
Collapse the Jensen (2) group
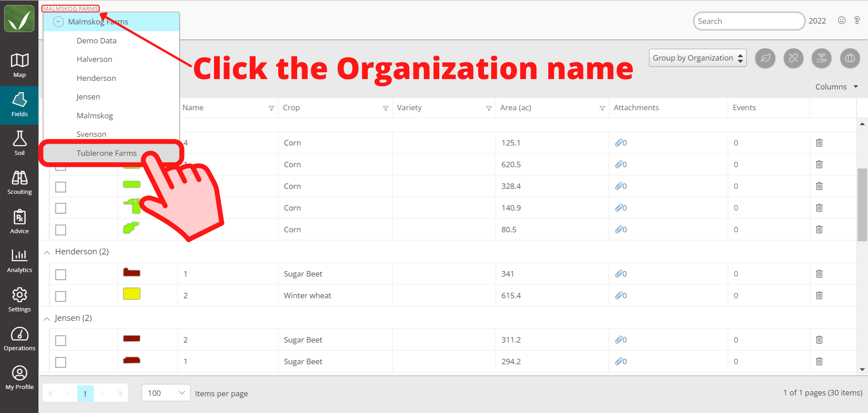point(47,319)
